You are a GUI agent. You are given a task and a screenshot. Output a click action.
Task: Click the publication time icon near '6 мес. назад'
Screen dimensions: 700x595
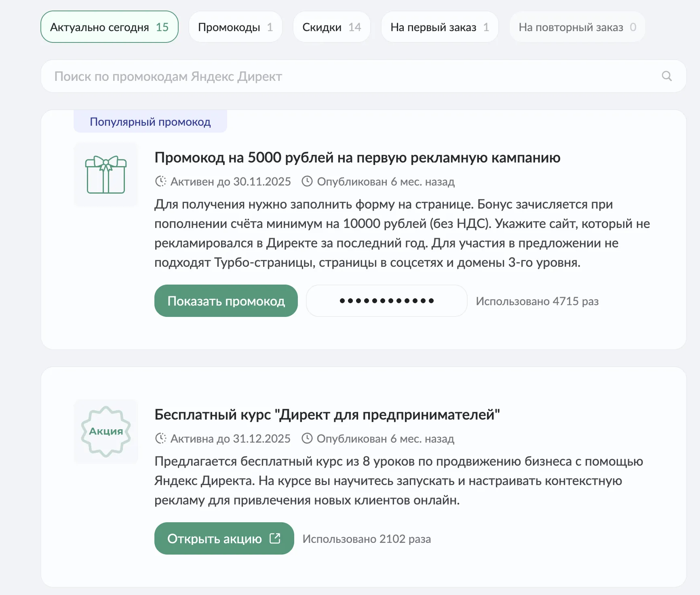coord(307,181)
